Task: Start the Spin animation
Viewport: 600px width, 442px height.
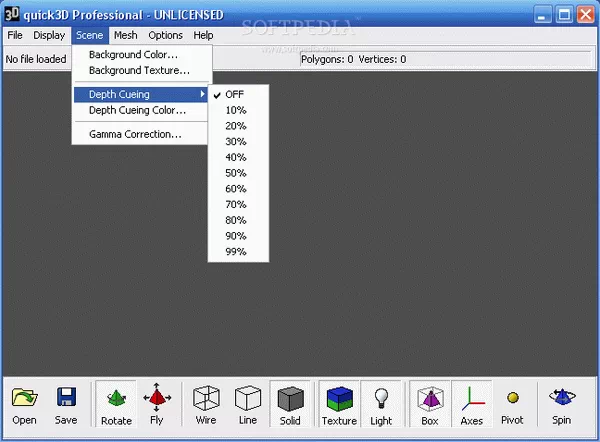Action: pyautogui.click(x=562, y=404)
